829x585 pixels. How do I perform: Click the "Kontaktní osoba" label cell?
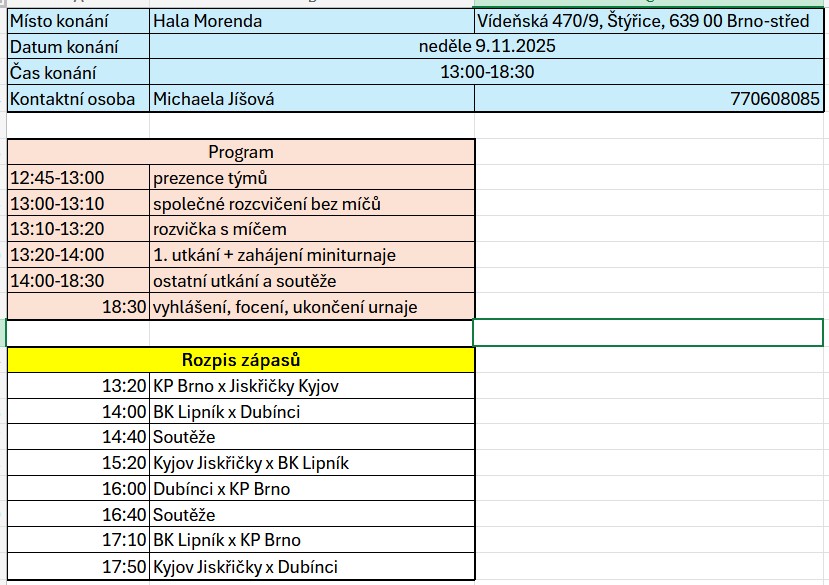77,98
